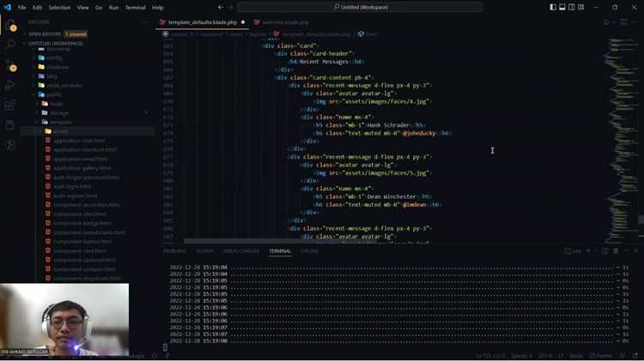644x361 pixels.
Task: Expand the lang folder
Action: [52, 76]
